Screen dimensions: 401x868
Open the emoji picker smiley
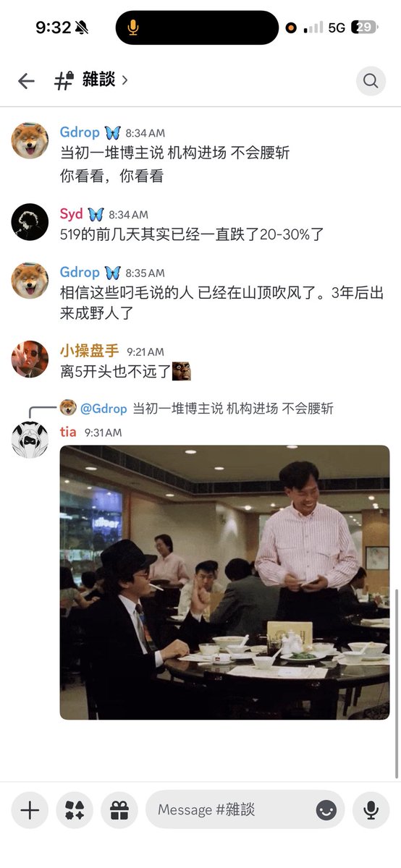pyautogui.click(x=326, y=810)
